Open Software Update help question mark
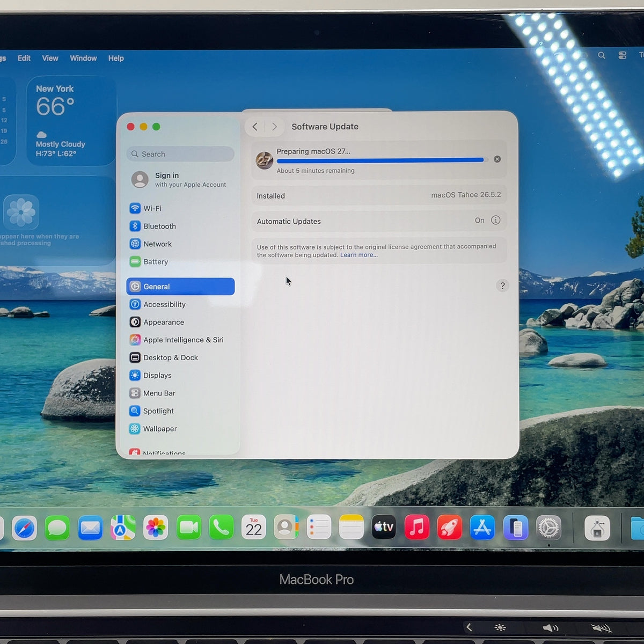 point(502,286)
